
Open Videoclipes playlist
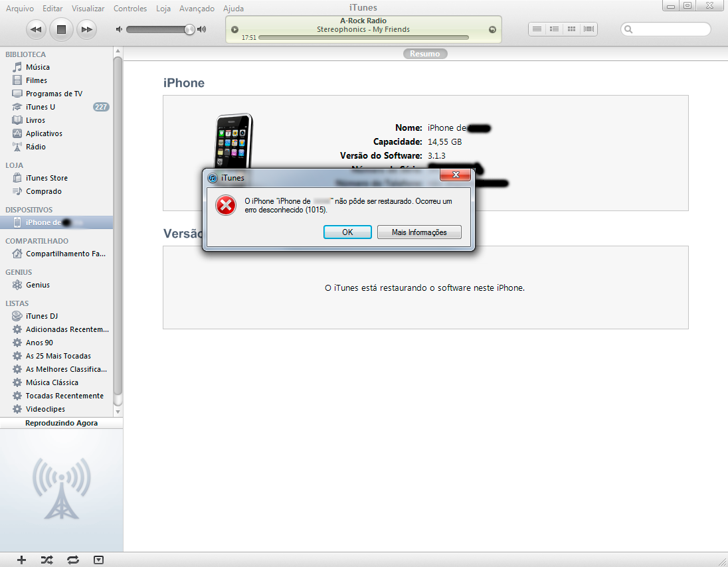(x=56, y=409)
